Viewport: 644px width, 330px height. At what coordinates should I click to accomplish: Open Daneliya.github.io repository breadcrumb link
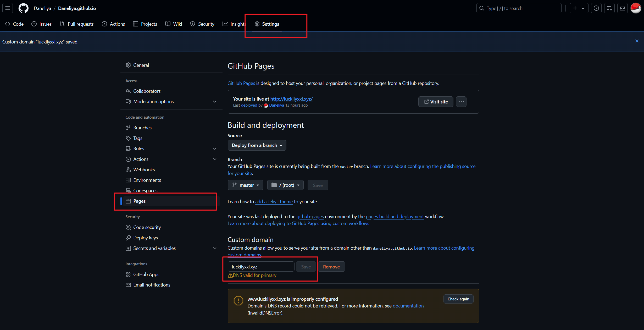pyautogui.click(x=77, y=8)
